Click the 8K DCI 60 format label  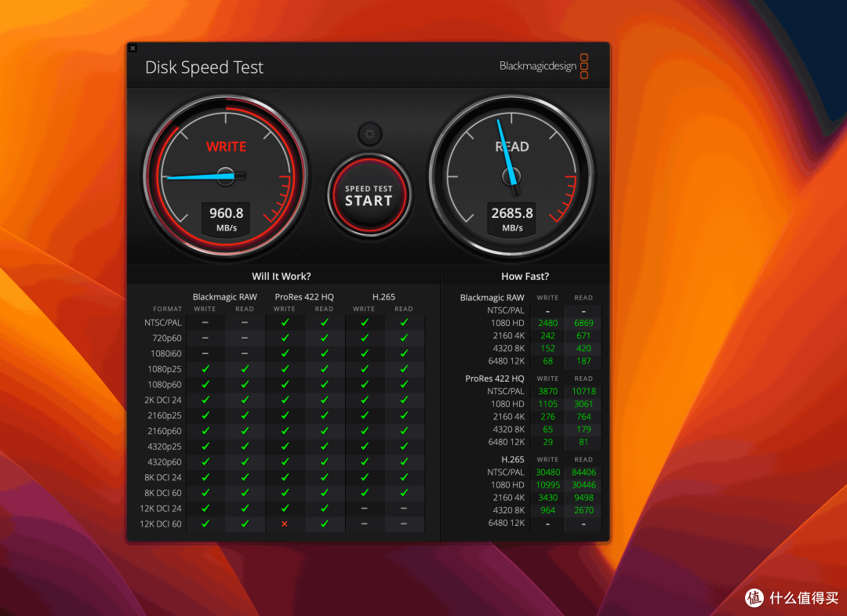tap(162, 493)
